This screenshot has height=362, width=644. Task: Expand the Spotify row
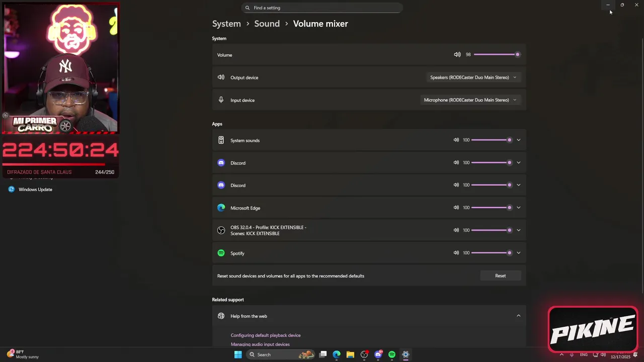tap(518, 253)
